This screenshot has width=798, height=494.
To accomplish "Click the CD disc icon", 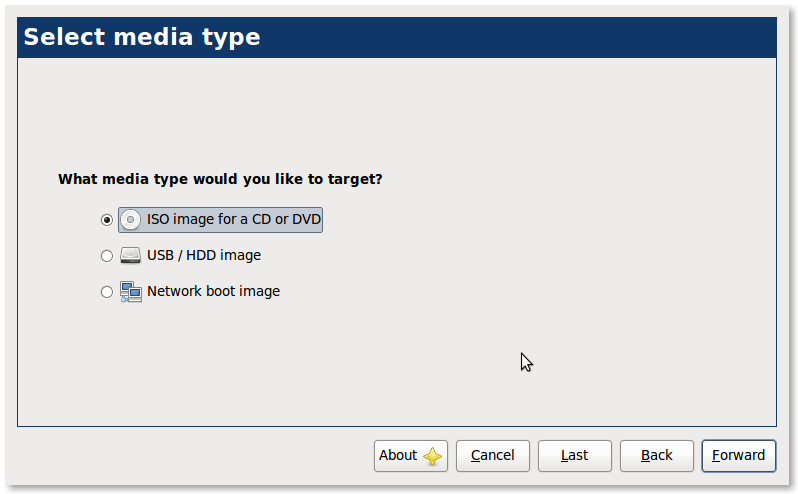I will pos(131,220).
